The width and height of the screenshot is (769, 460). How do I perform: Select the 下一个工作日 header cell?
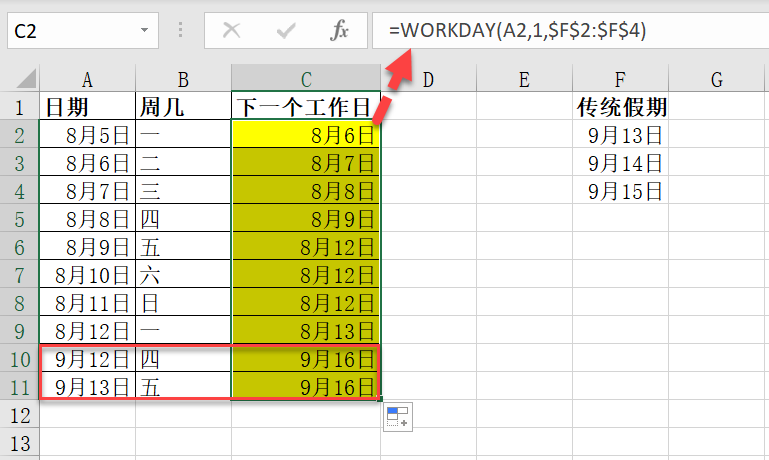click(x=305, y=107)
